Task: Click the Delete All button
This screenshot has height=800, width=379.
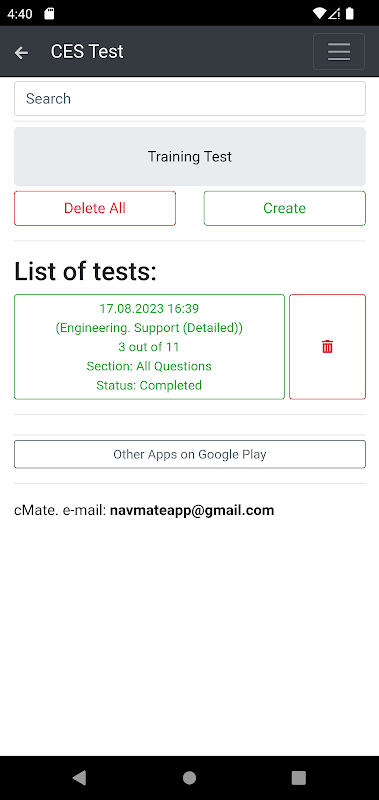Action: (95, 208)
